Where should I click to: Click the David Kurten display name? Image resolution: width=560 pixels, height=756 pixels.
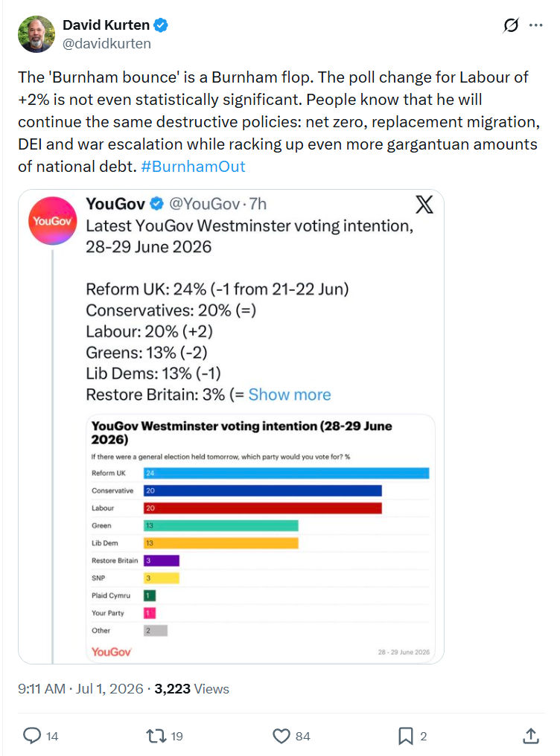(106, 25)
